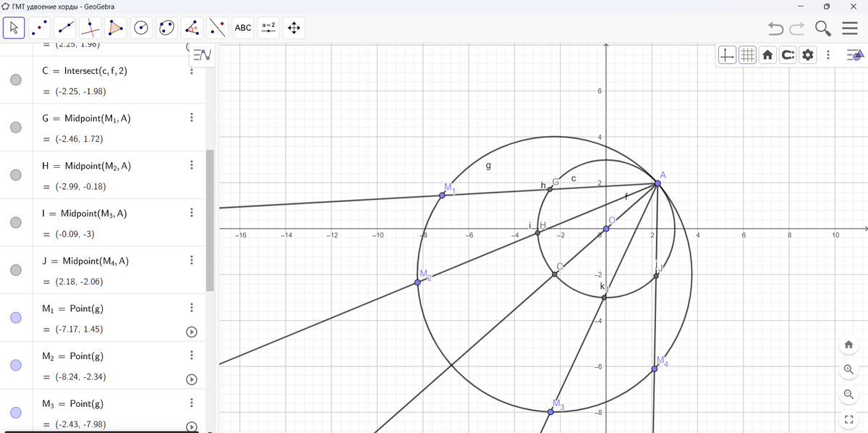868x433 pixels.
Task: Toggle visibility of midpoint J
Action: [16, 270]
